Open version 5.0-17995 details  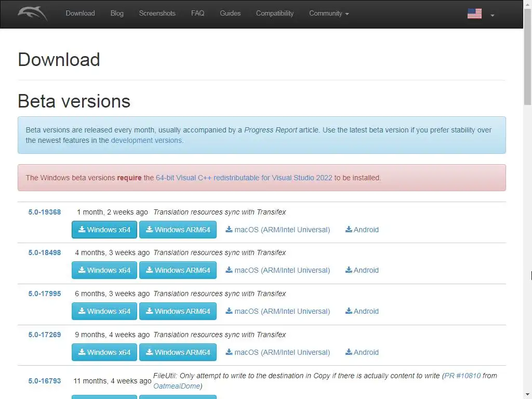45,294
